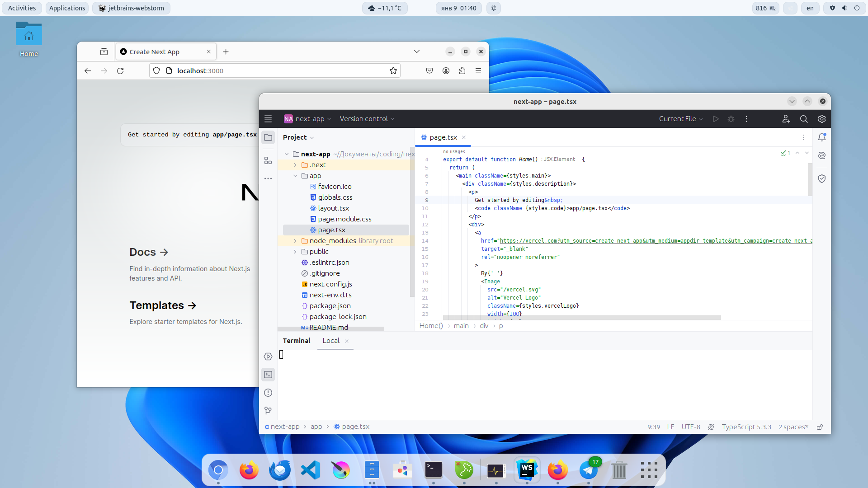Screen dimensions: 868x488
Task: Open Problems tool window icon
Action: (268, 393)
